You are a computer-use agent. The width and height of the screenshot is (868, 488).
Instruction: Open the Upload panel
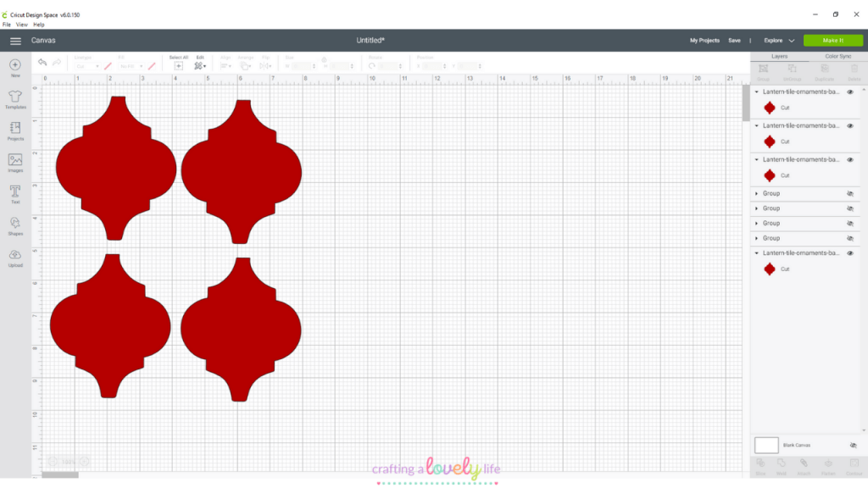click(x=15, y=257)
